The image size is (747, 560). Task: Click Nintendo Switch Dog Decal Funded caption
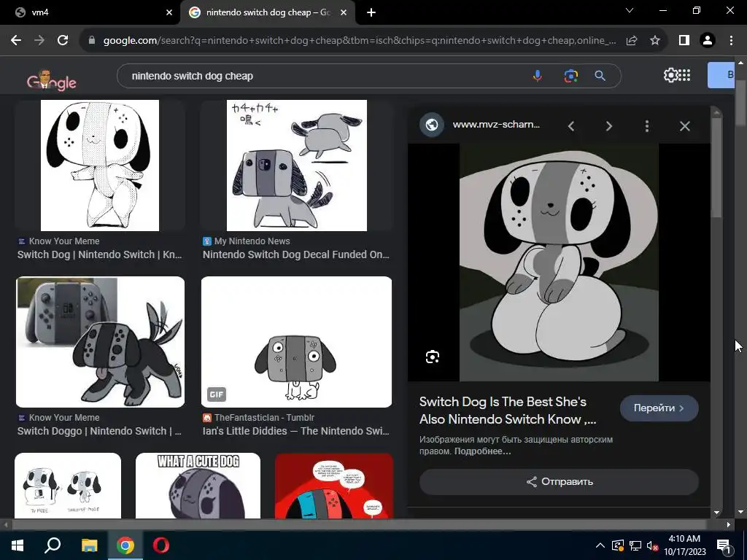pyautogui.click(x=296, y=254)
